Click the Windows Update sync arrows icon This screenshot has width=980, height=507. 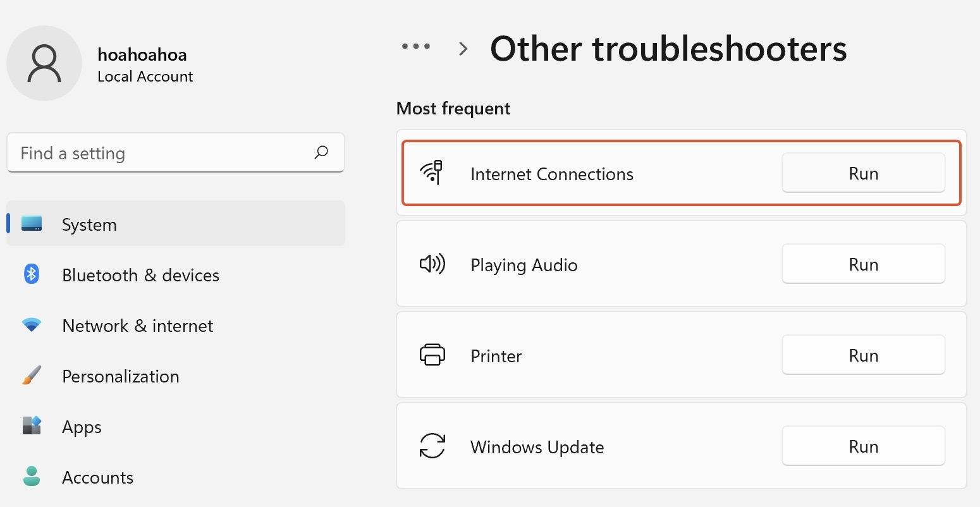click(432, 446)
